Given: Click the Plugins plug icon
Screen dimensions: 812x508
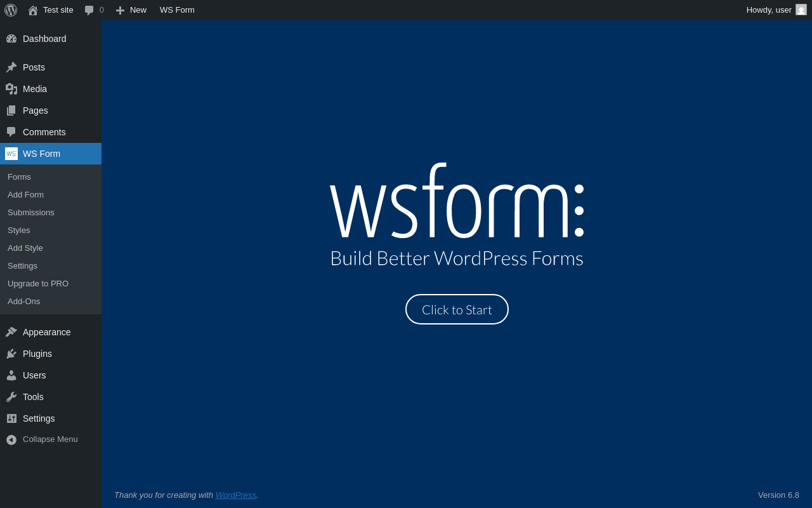Looking at the screenshot, I should tap(11, 354).
